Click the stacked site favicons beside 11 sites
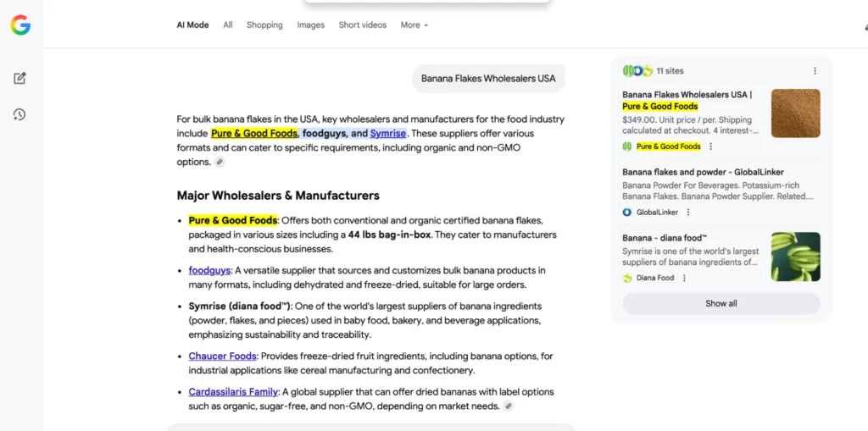The image size is (868, 431). pyautogui.click(x=637, y=71)
